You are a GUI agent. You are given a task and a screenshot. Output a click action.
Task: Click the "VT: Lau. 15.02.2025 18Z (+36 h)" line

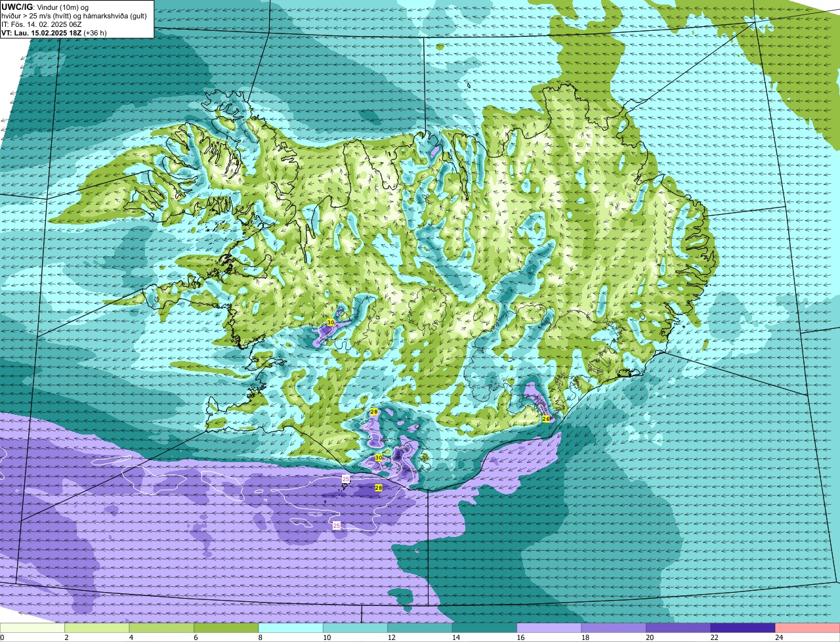click(54, 33)
